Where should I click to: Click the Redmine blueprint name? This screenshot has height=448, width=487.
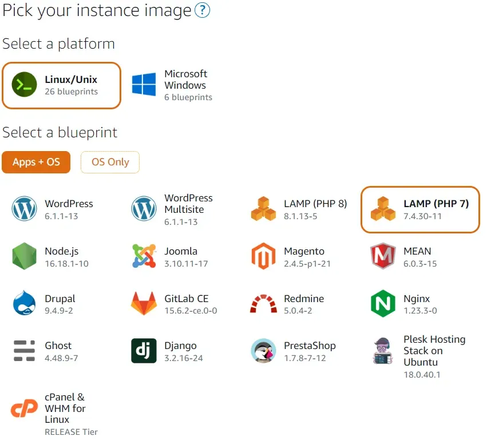(x=304, y=299)
